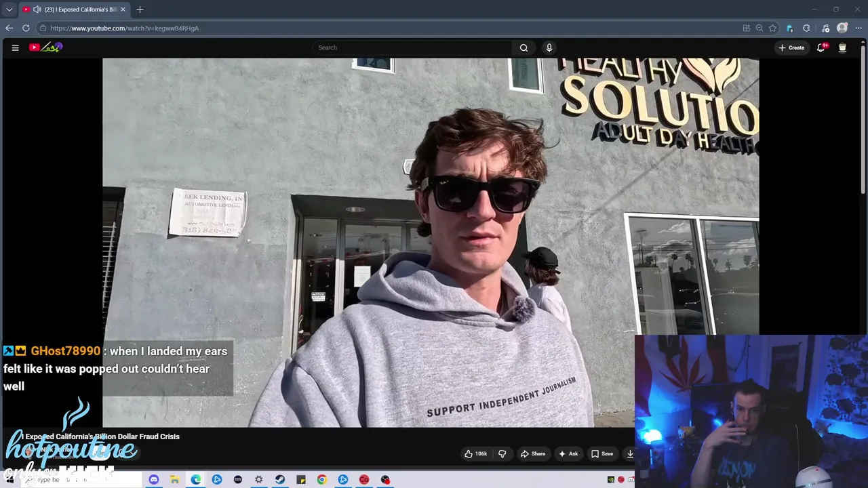Viewport: 868px width, 488px height.
Task: Close the YouTube browser tab
Action: click(123, 9)
